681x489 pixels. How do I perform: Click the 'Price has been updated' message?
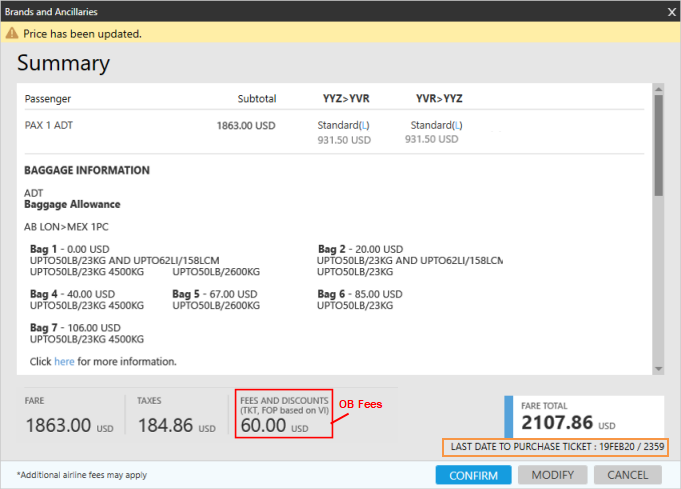point(83,33)
